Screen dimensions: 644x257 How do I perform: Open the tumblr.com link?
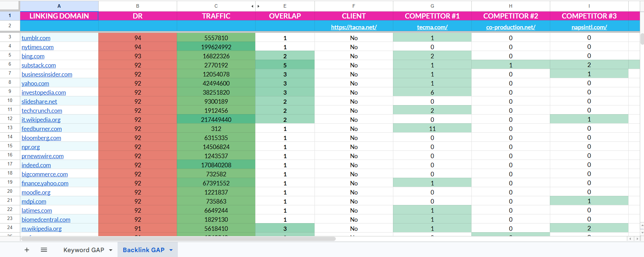tap(36, 38)
